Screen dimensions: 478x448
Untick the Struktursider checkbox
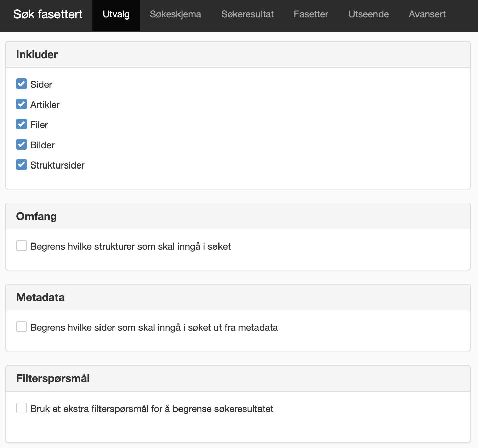pos(22,164)
